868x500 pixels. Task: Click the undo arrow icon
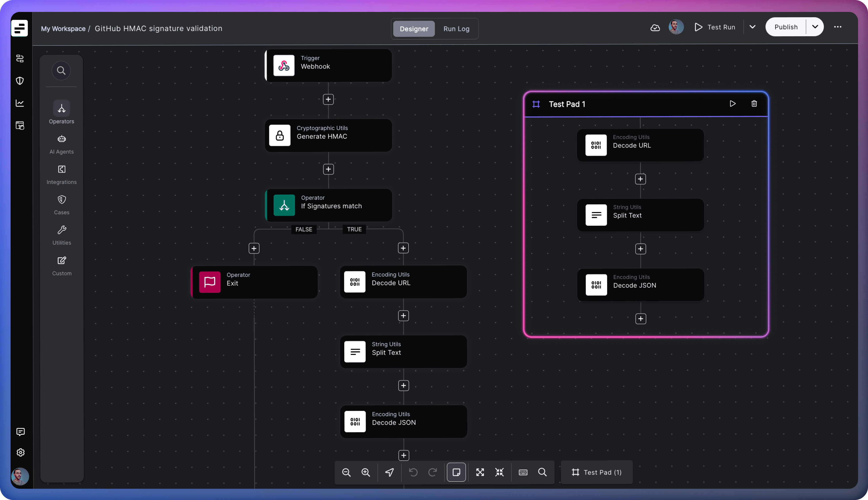413,472
